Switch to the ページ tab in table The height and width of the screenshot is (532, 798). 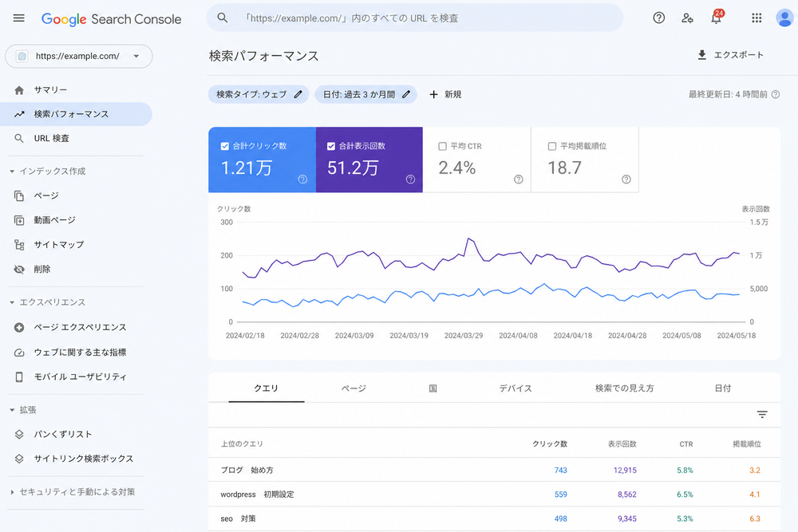pyautogui.click(x=354, y=388)
